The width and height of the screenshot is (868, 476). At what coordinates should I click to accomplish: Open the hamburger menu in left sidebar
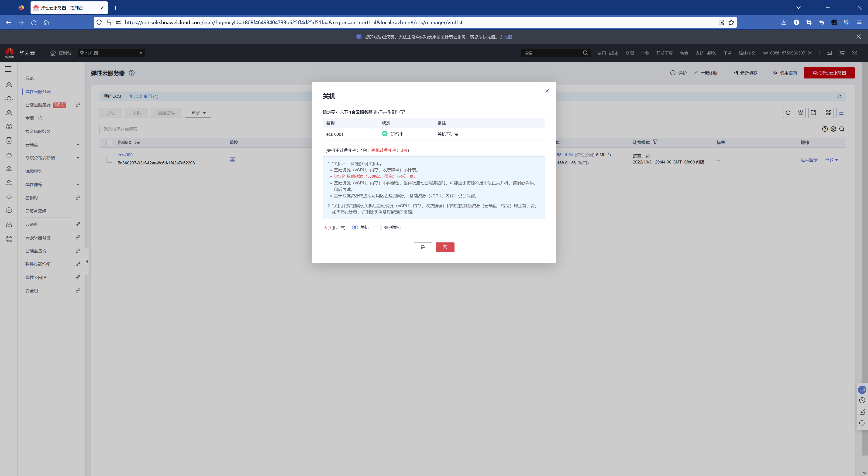coord(8,69)
